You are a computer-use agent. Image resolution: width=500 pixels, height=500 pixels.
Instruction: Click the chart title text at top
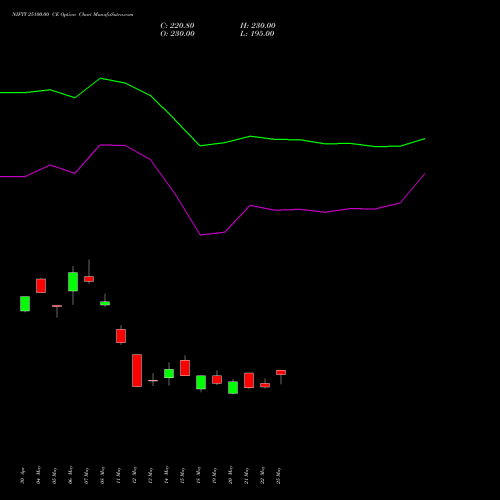tap(73, 14)
